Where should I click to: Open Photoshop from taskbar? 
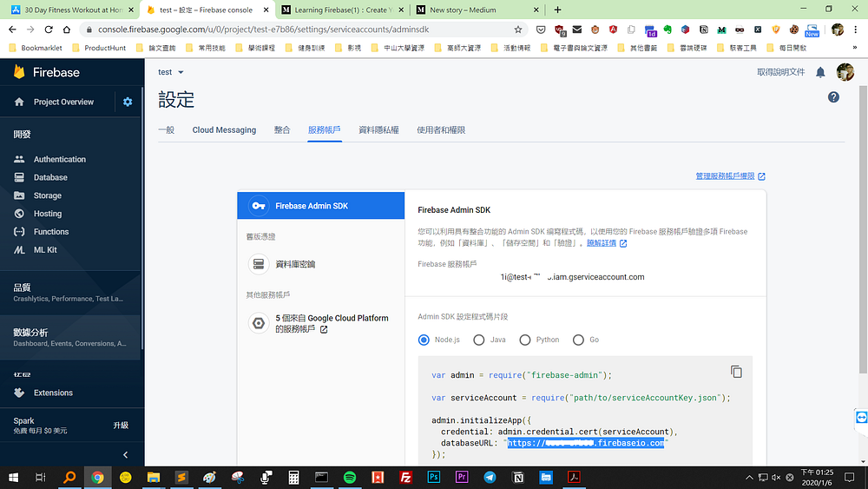[434, 478]
